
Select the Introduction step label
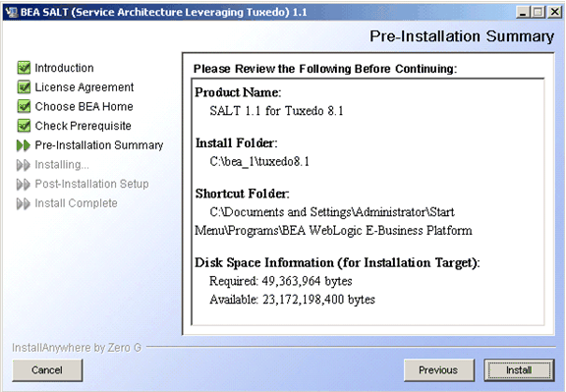pos(64,68)
